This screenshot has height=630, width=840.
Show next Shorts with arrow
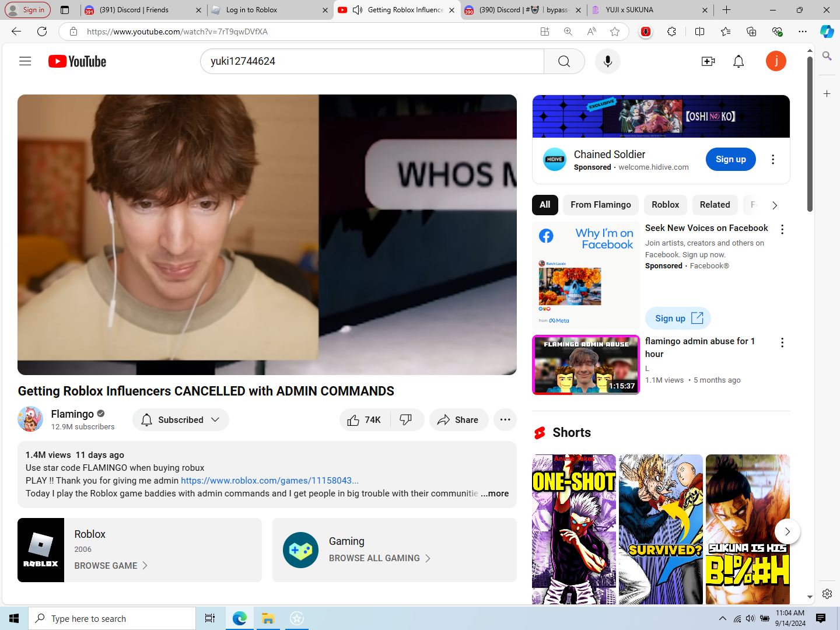[787, 531]
